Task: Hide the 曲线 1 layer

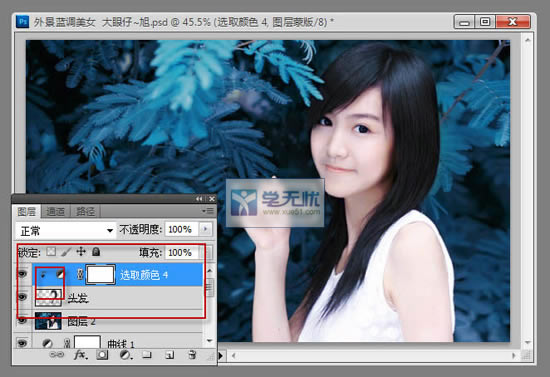Action: click(22, 343)
